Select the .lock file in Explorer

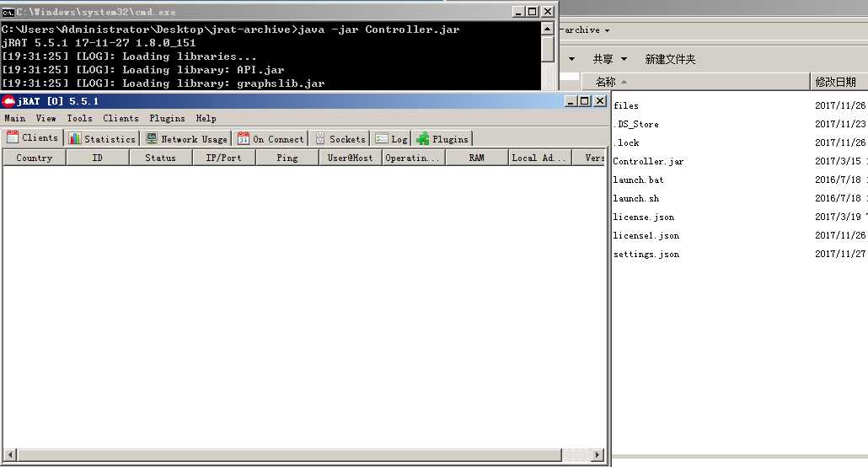coord(626,142)
